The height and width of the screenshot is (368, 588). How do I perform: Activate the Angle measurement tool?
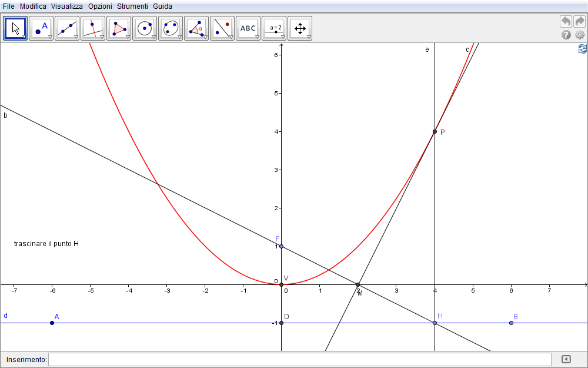pos(196,28)
